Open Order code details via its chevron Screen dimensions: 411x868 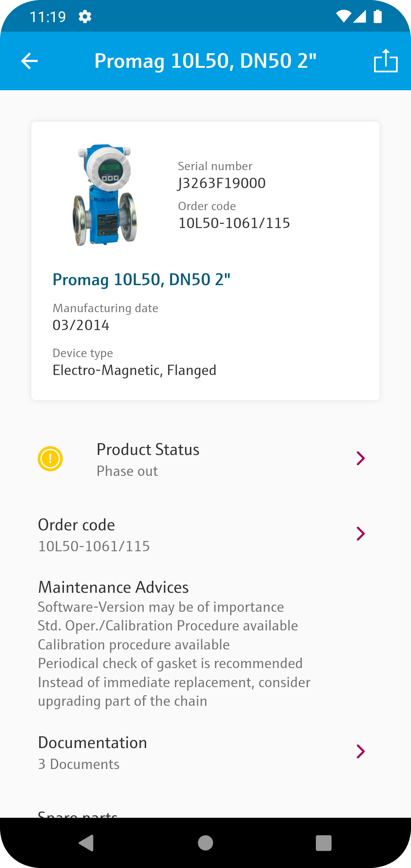pos(361,534)
